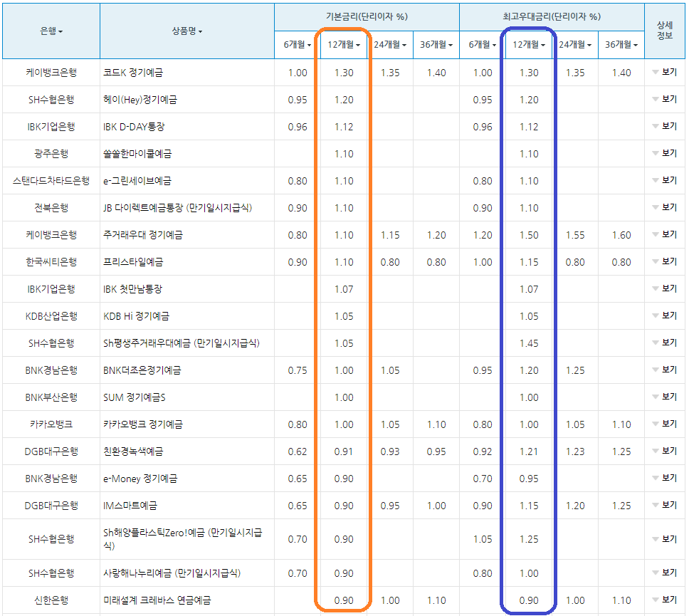Click bank name 카카오뱅크
This screenshot has height=616, width=689.
click(x=51, y=424)
